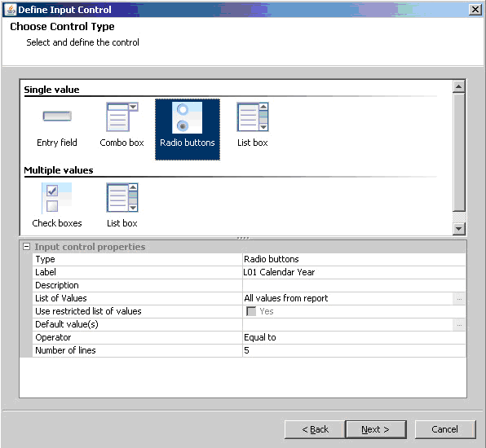Screen dimensions: 486x448
Task: Go to Next step
Action: (x=376, y=429)
